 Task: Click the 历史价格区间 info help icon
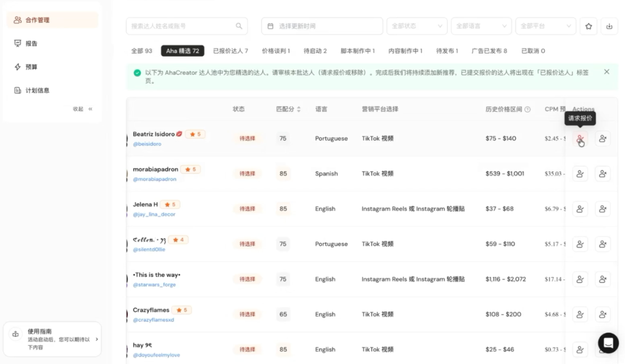click(x=527, y=109)
